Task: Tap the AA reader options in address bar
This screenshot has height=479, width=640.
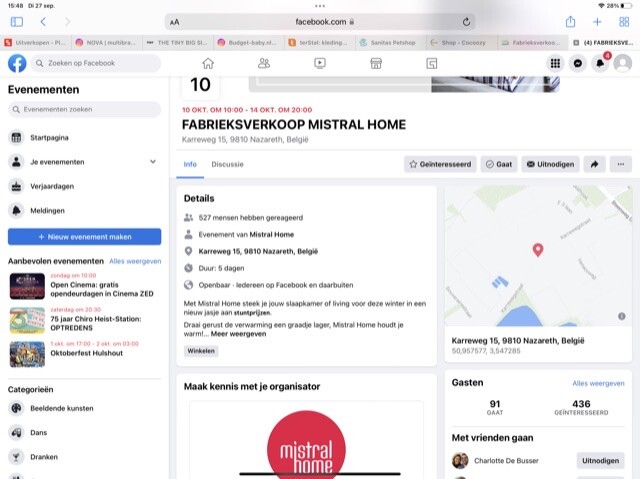Action: point(174,22)
